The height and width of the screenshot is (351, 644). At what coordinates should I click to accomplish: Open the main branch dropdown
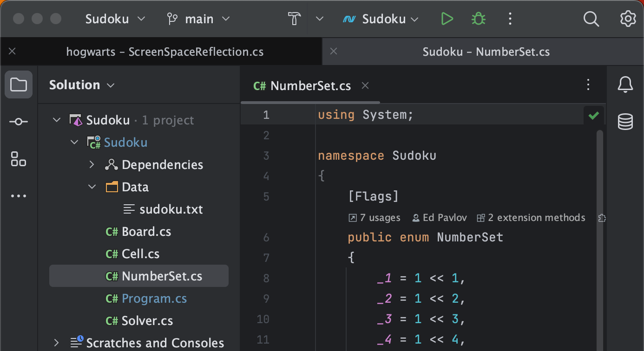[199, 19]
